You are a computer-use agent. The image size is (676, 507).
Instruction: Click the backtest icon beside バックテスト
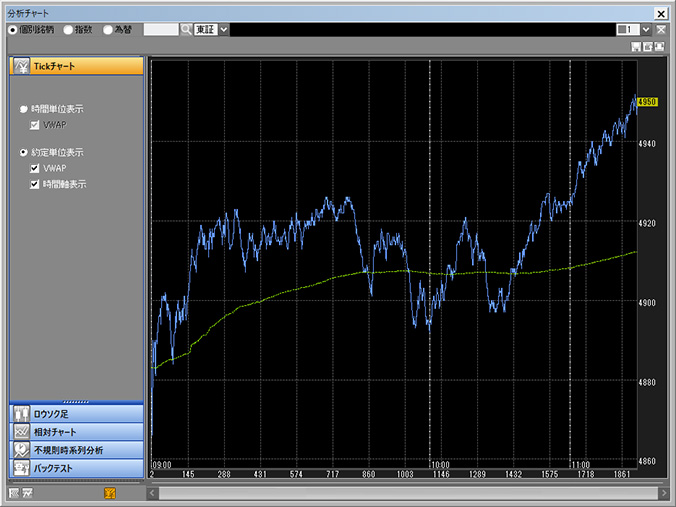coord(21,468)
